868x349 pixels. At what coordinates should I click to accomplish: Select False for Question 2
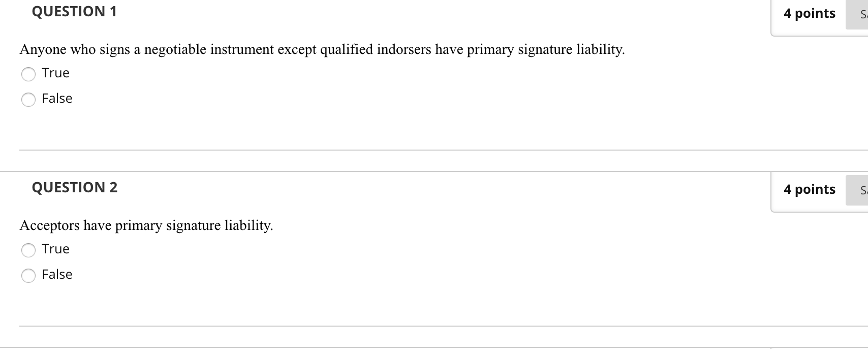tap(28, 276)
